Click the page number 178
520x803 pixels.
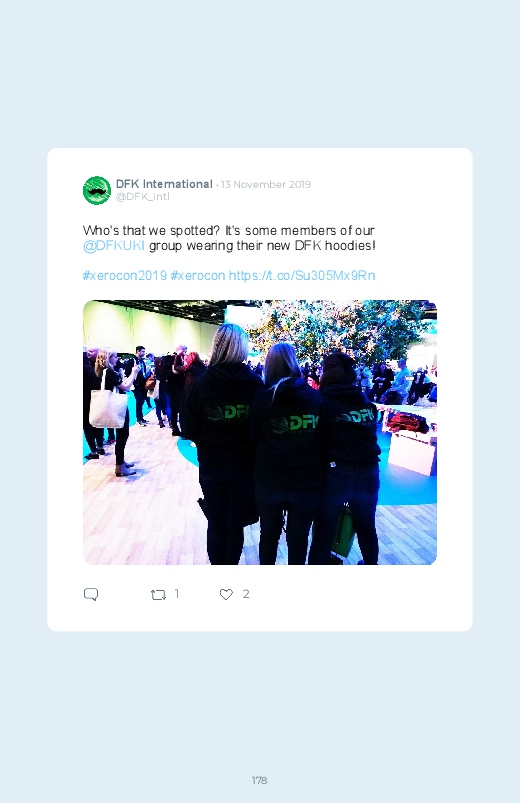point(259,780)
